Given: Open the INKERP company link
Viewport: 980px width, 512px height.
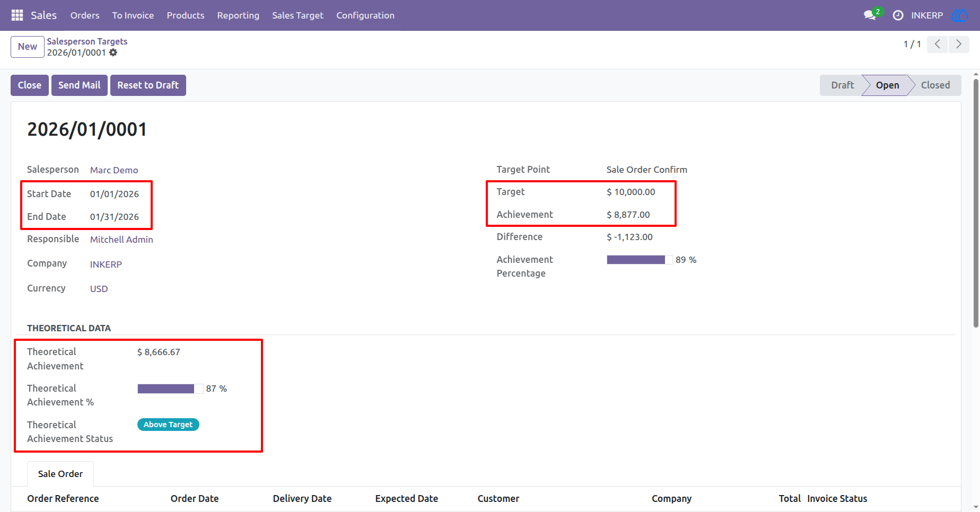Looking at the screenshot, I should coord(106,264).
